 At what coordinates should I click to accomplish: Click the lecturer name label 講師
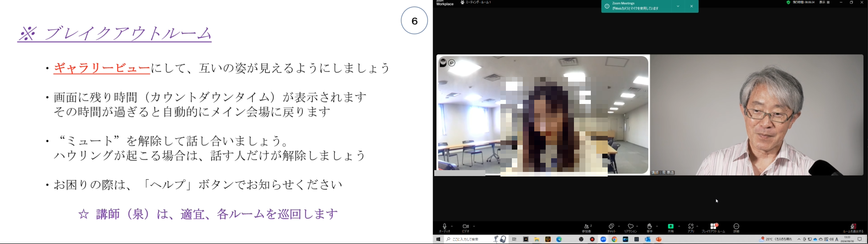coord(663,172)
